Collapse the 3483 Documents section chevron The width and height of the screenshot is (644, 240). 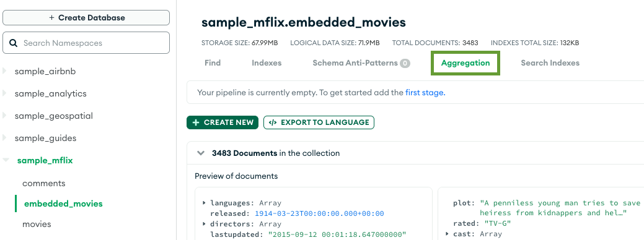click(201, 153)
